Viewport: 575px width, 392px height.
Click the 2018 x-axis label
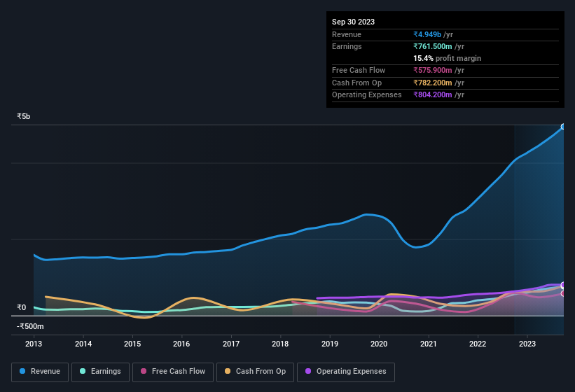[x=280, y=344]
